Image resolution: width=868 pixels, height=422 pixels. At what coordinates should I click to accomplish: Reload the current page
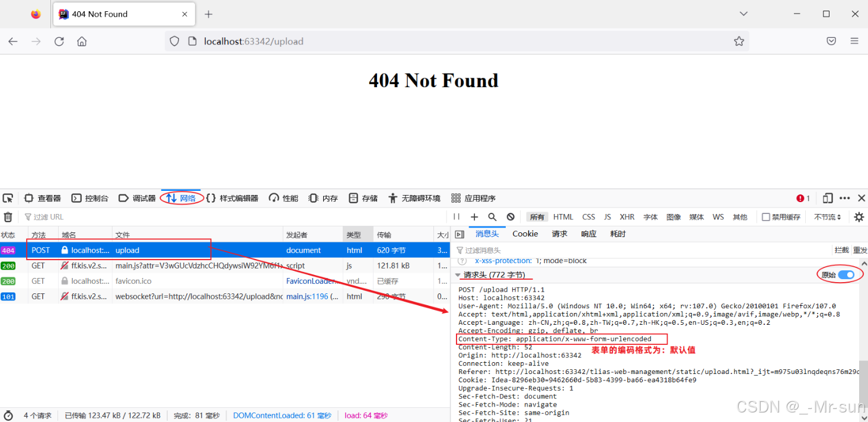coord(59,41)
